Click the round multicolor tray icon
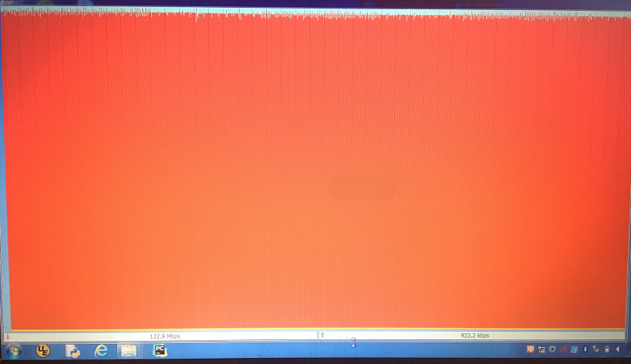Image resolution: width=631 pixels, height=364 pixels. 552,349
